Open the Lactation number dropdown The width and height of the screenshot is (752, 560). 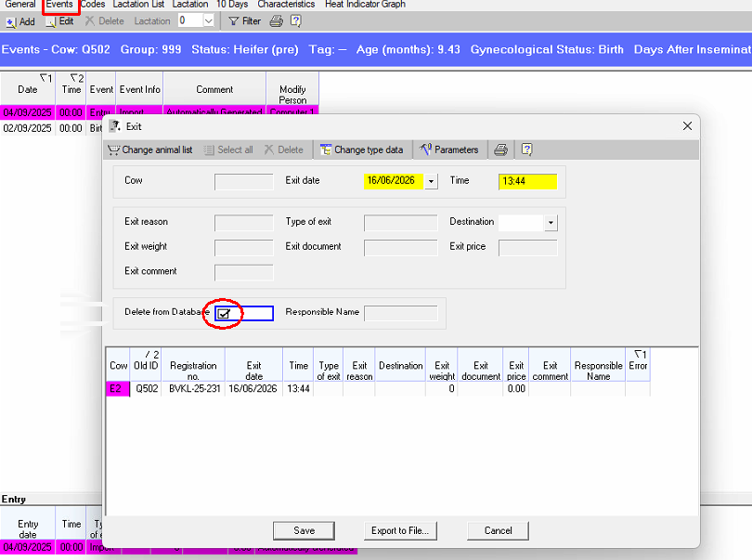pyautogui.click(x=208, y=21)
